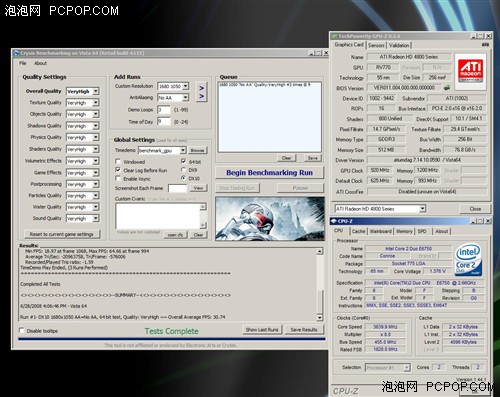
Task: Open the Texture Quality dropdown
Action: pyautogui.click(x=96, y=103)
